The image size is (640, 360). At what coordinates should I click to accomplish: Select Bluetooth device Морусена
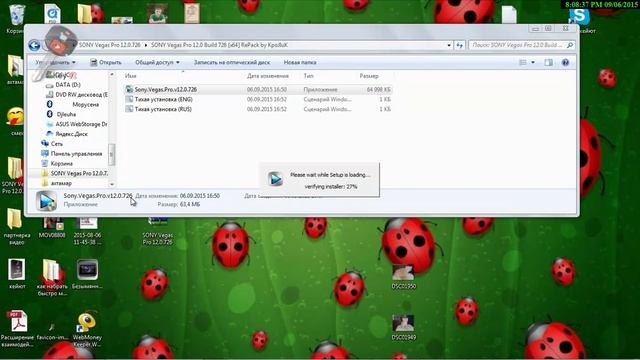[85, 104]
